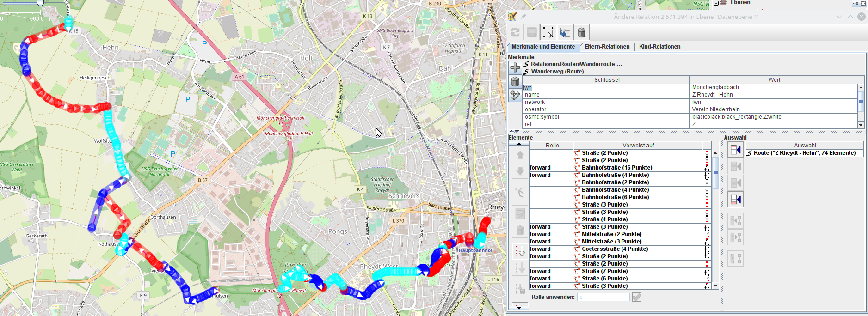Click the Verweist auf column header
The image size is (868, 316).
coord(638,146)
